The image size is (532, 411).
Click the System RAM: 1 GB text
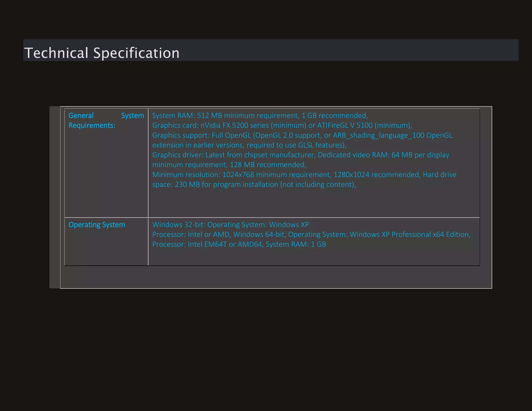296,244
